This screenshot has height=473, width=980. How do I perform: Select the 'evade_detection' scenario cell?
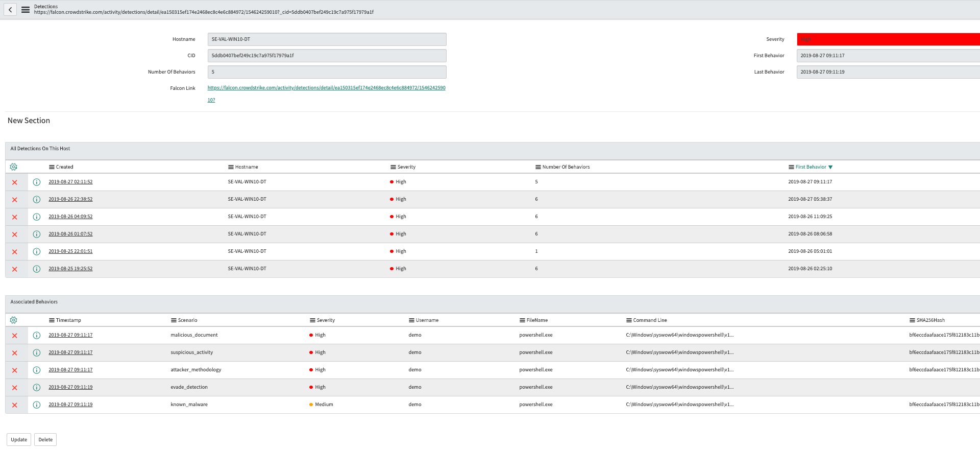189,387
